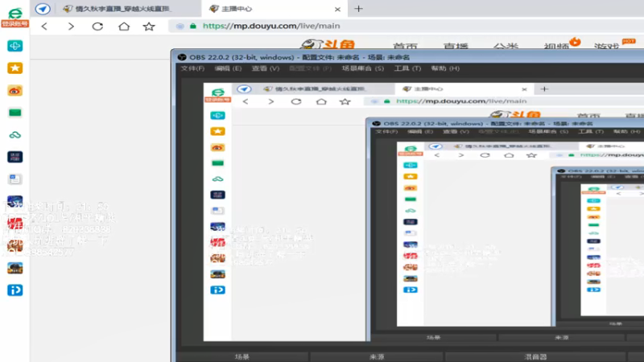The height and width of the screenshot is (362, 644).
Task: Open a new tab with plus button
Action: click(358, 9)
